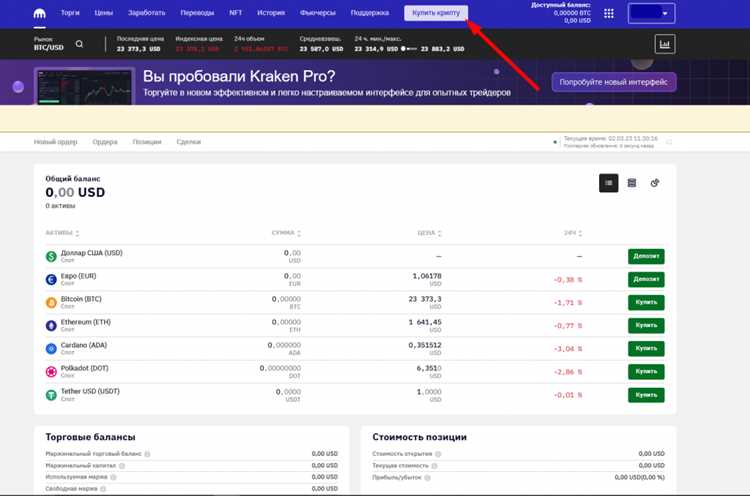Click the Общий баланс 0,00 USD value
The image size is (750, 496).
(75, 192)
